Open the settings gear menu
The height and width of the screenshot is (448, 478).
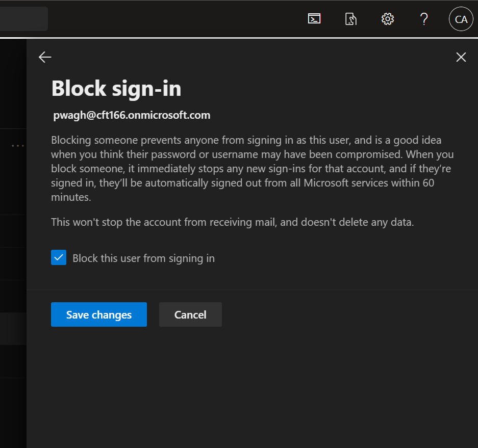(388, 19)
